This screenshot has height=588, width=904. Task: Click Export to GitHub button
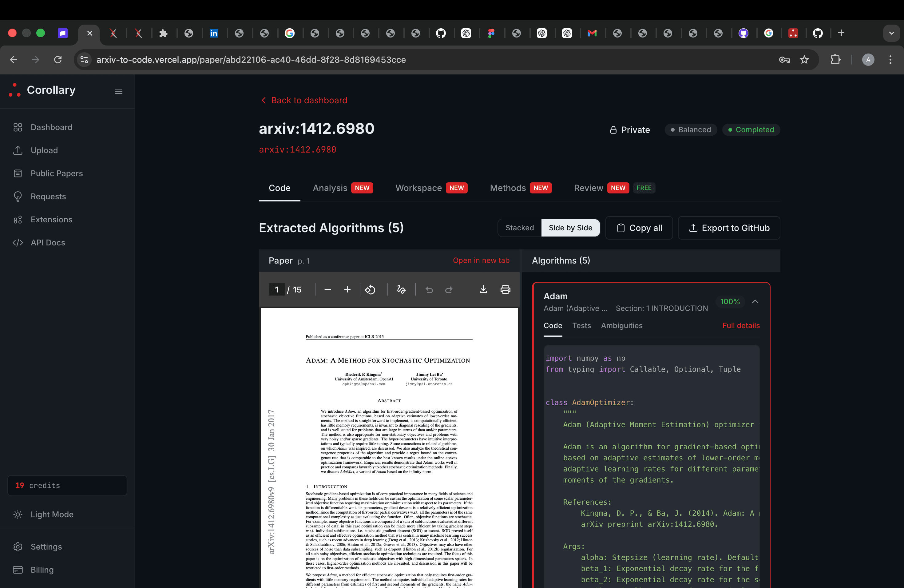[729, 228]
